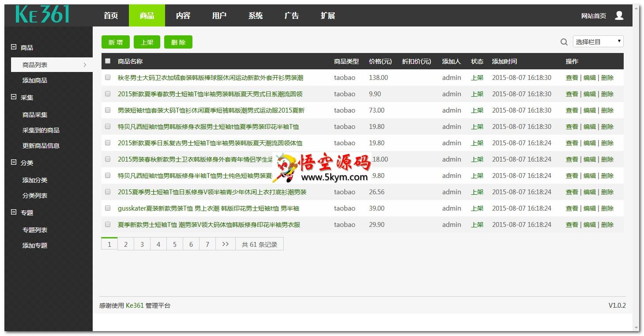Collapse the 商品 sidebar section

(14, 47)
